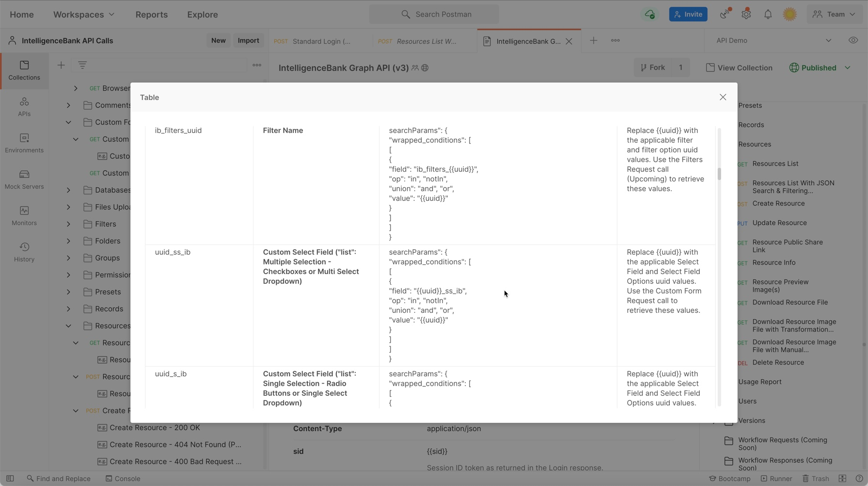Open the History sidebar panel
Viewport: 868px width, 486px height.
point(24,253)
